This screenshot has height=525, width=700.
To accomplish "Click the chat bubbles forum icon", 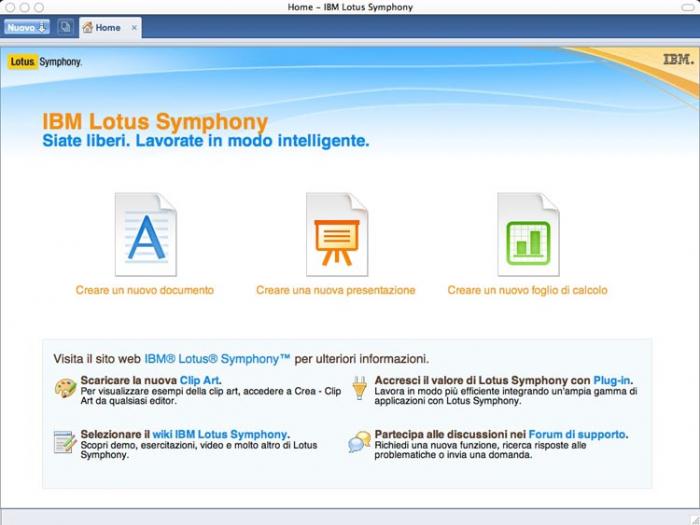I will (x=359, y=442).
